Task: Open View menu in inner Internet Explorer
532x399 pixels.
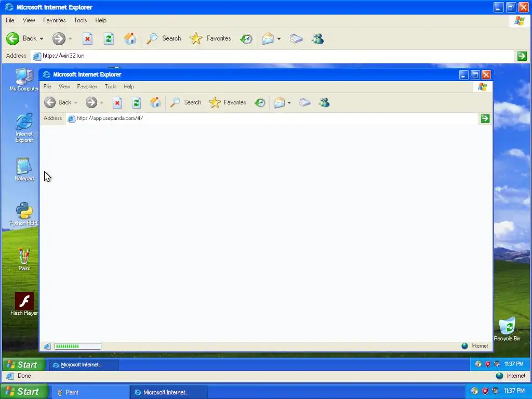Action: (x=64, y=87)
